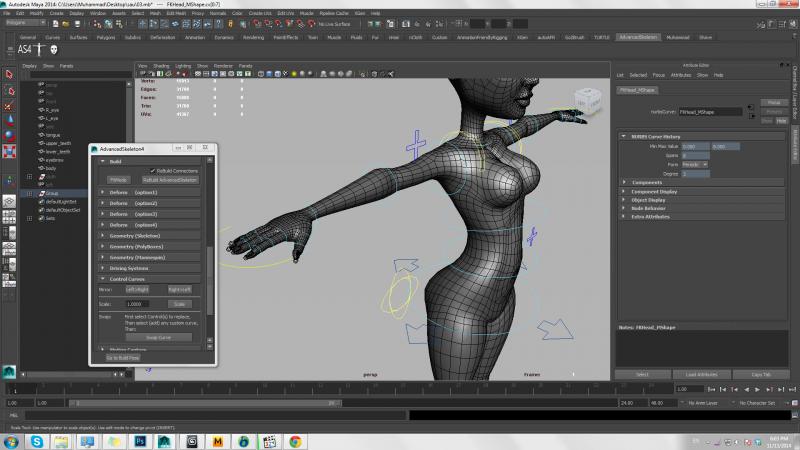This screenshot has width=800, height=450.
Task: Click the Scale value input field
Action: (137, 303)
